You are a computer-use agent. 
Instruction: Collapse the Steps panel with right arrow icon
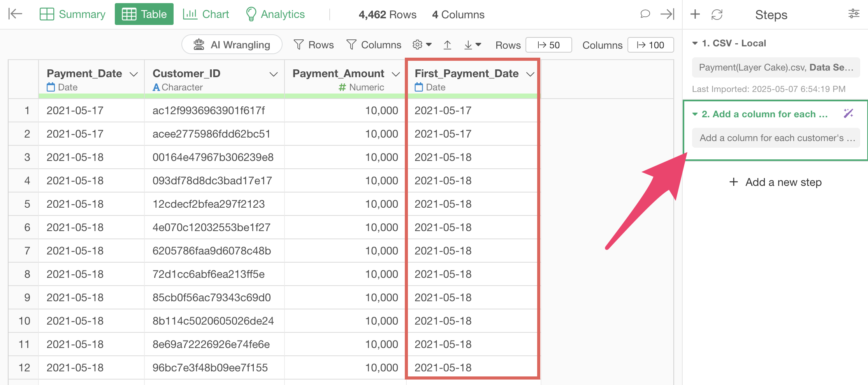coord(667,14)
